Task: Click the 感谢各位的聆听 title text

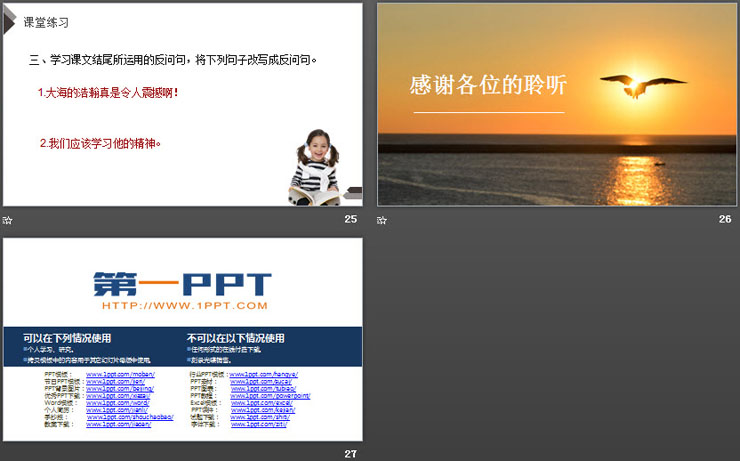Action: [x=488, y=85]
